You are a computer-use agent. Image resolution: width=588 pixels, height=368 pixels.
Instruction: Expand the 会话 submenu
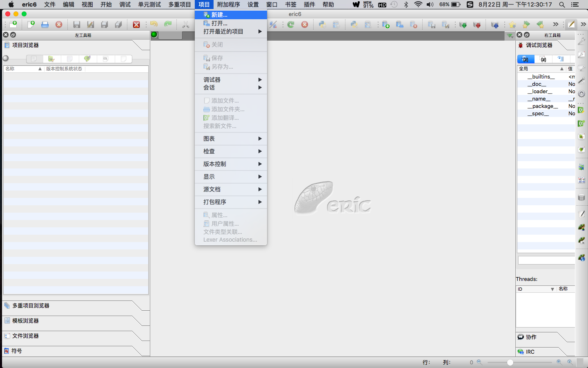231,88
